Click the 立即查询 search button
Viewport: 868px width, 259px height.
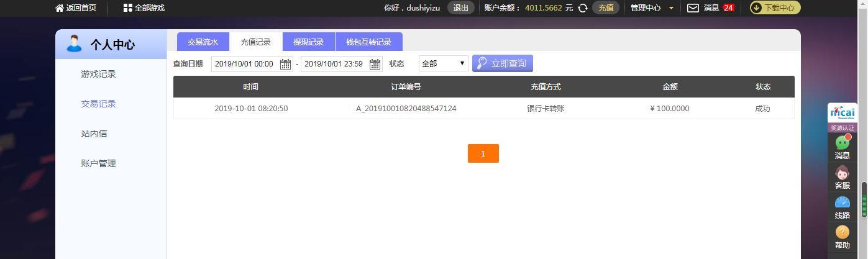(503, 63)
